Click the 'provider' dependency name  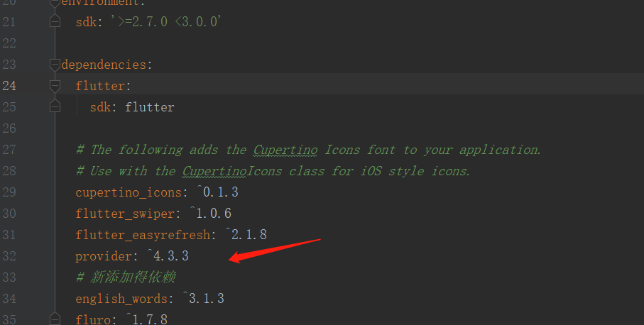tap(104, 256)
